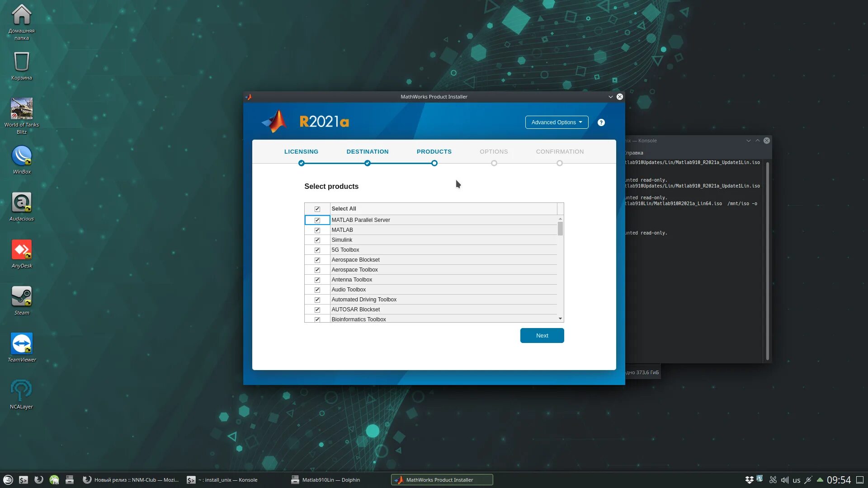The image size is (868, 488).
Task: Uncheck the 5G Toolbox checkbox
Action: 317,250
